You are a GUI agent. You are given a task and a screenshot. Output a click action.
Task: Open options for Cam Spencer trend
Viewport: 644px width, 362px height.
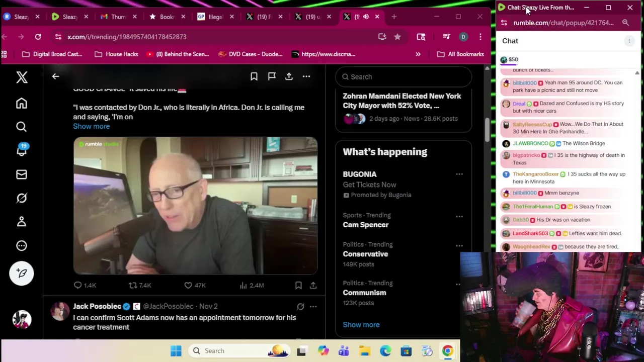tap(459, 216)
